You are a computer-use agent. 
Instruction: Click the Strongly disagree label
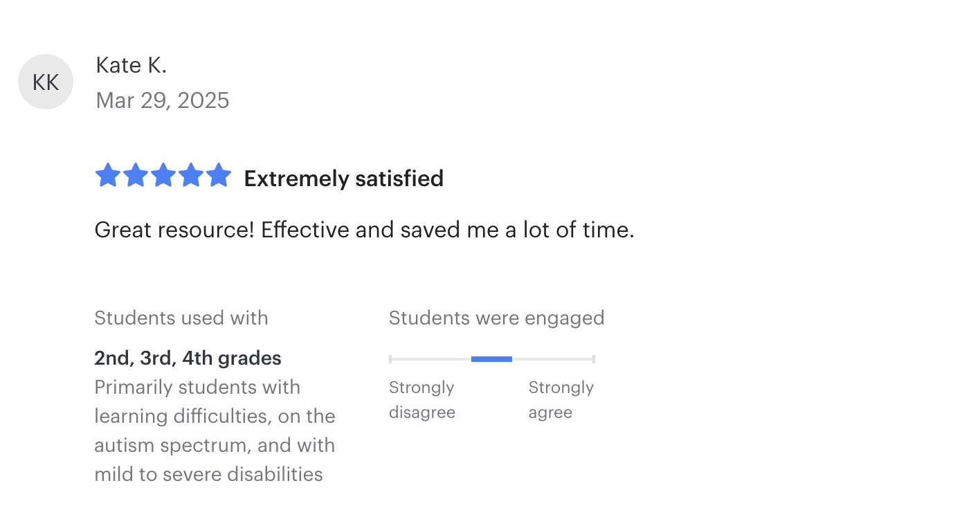(x=422, y=400)
